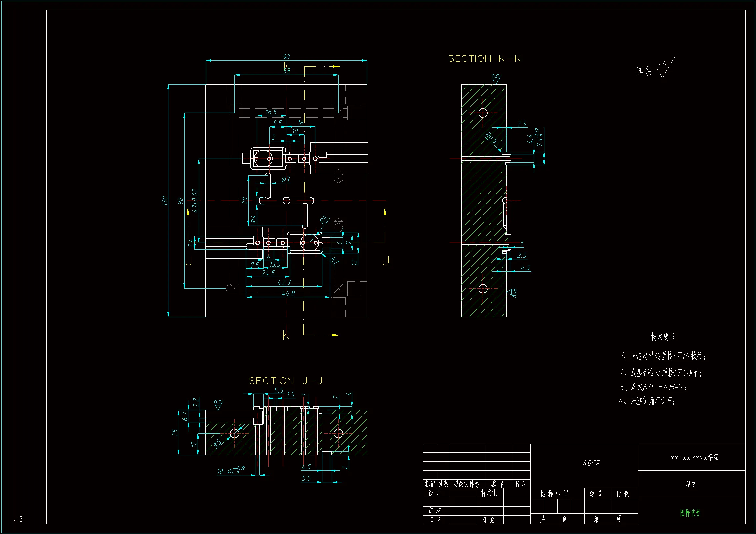The height and width of the screenshot is (534, 756).
Task: Click the right J section marker
Action: click(385, 261)
